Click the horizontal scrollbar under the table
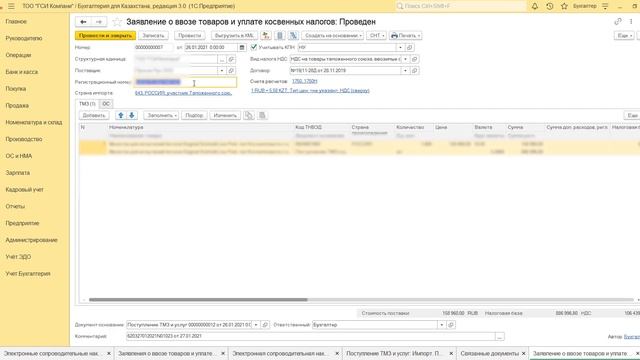This screenshot has width=640, height=360. [x=198, y=300]
